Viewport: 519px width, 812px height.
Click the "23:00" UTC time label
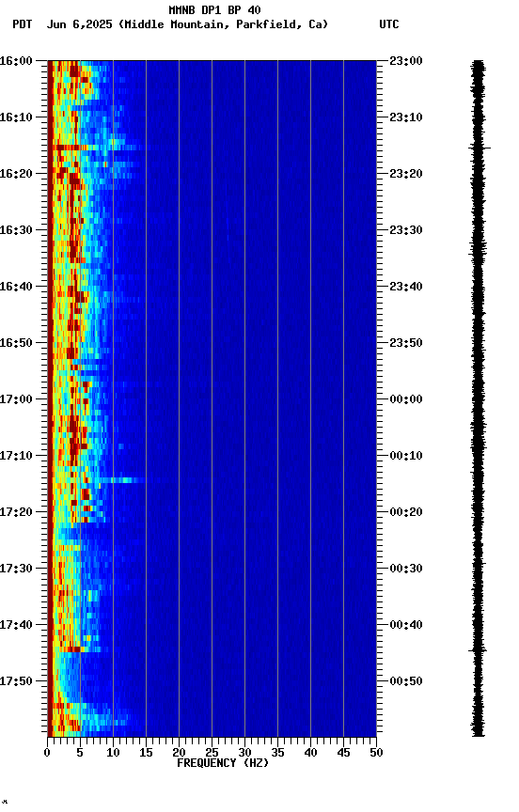[x=406, y=61]
